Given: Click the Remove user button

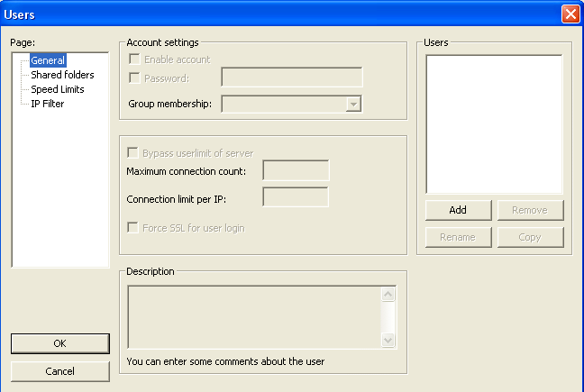Looking at the screenshot, I should tap(530, 210).
